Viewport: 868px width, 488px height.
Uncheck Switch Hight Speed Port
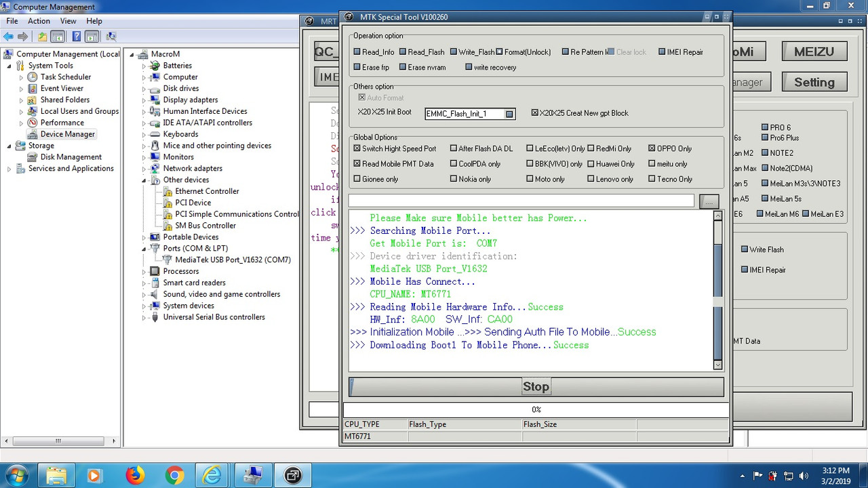pyautogui.click(x=357, y=148)
